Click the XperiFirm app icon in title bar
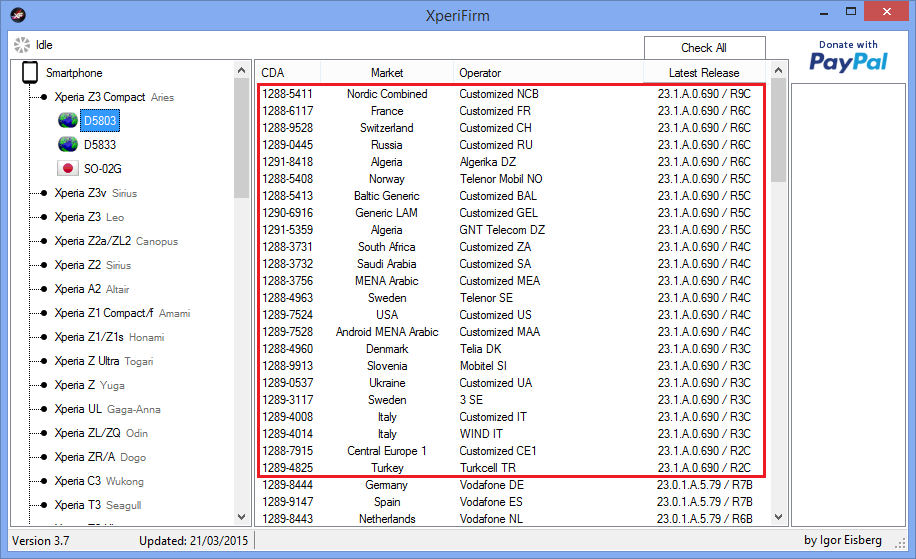 point(18,15)
